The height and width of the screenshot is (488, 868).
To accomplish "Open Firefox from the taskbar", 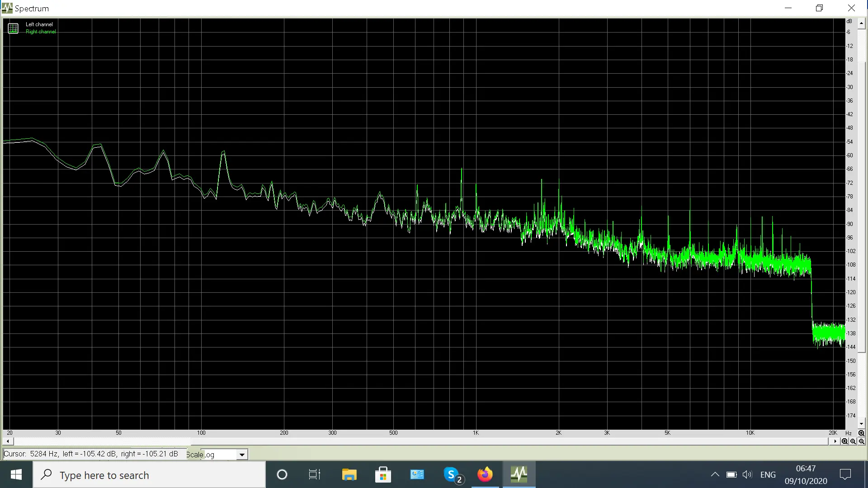I will (485, 474).
